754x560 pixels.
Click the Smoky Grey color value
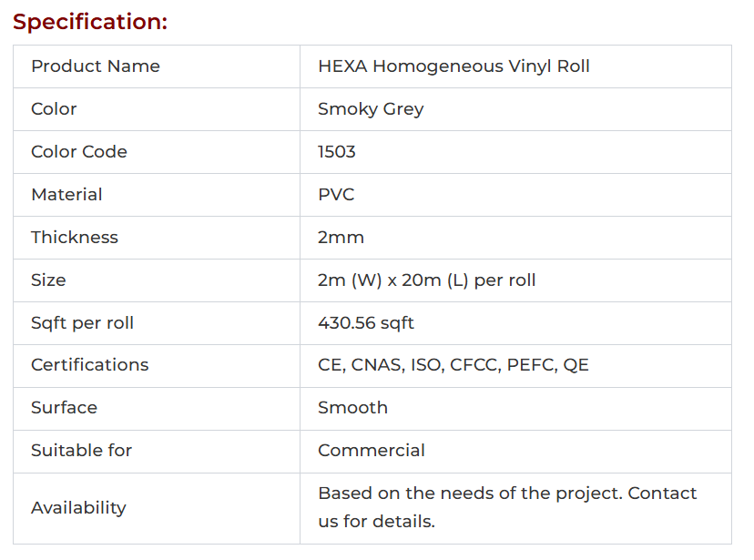(x=371, y=109)
